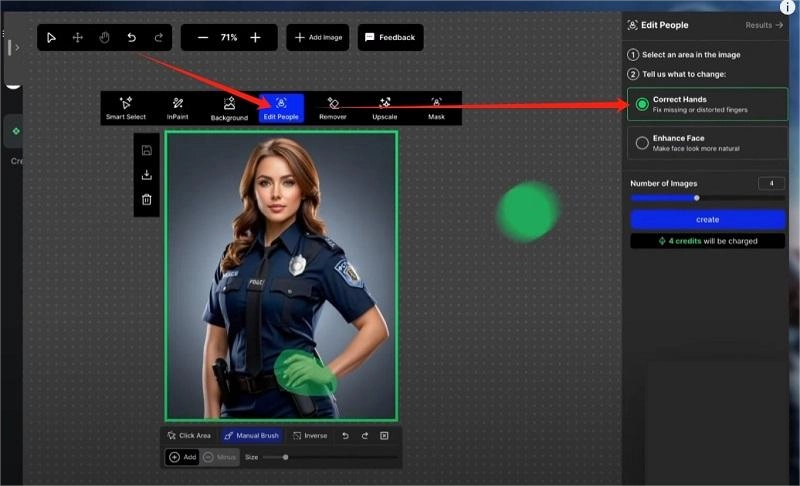This screenshot has height=486, width=800.
Task: Delete the image with the trash icon
Action: click(147, 199)
